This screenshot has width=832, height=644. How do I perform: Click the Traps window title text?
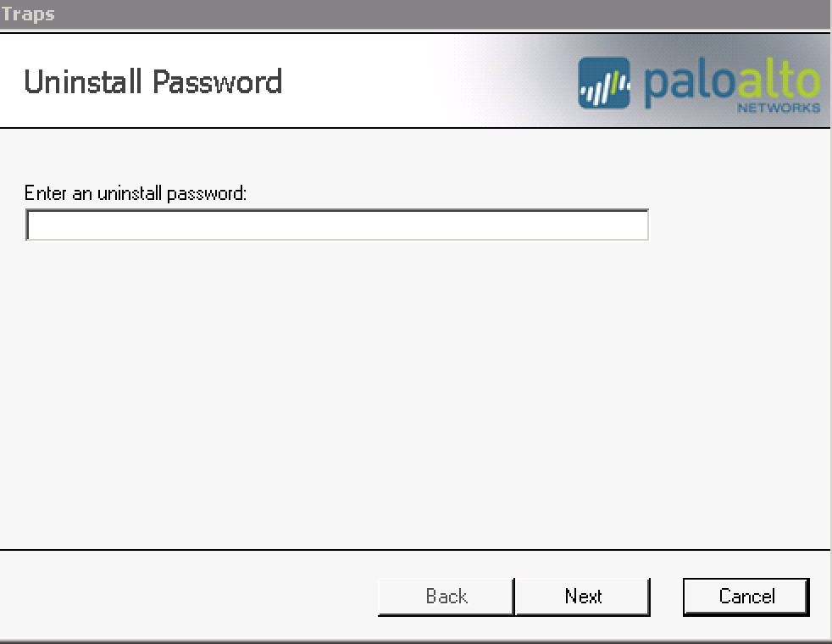coord(28,14)
